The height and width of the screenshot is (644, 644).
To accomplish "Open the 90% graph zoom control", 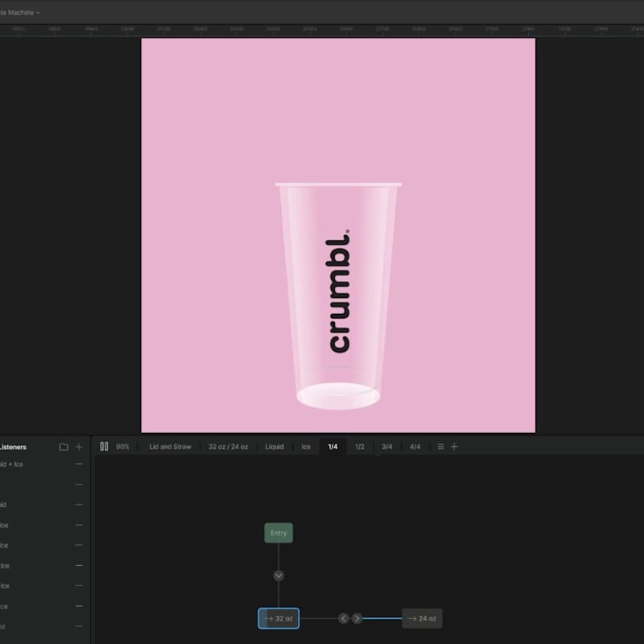I will click(x=122, y=447).
